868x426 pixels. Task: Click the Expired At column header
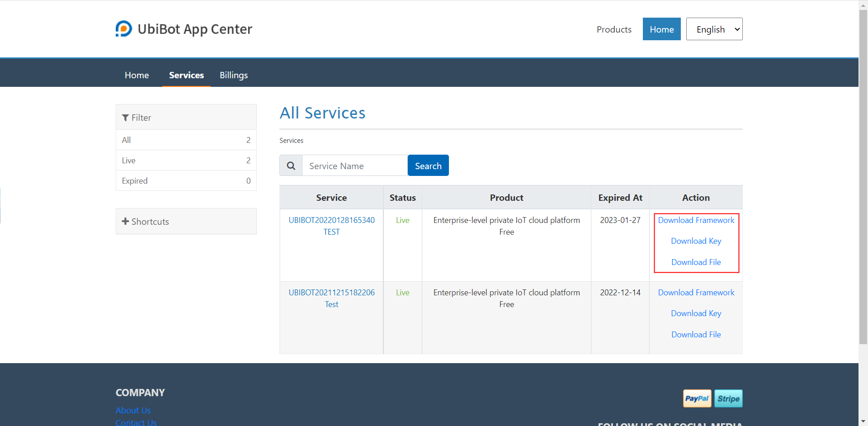click(x=620, y=198)
